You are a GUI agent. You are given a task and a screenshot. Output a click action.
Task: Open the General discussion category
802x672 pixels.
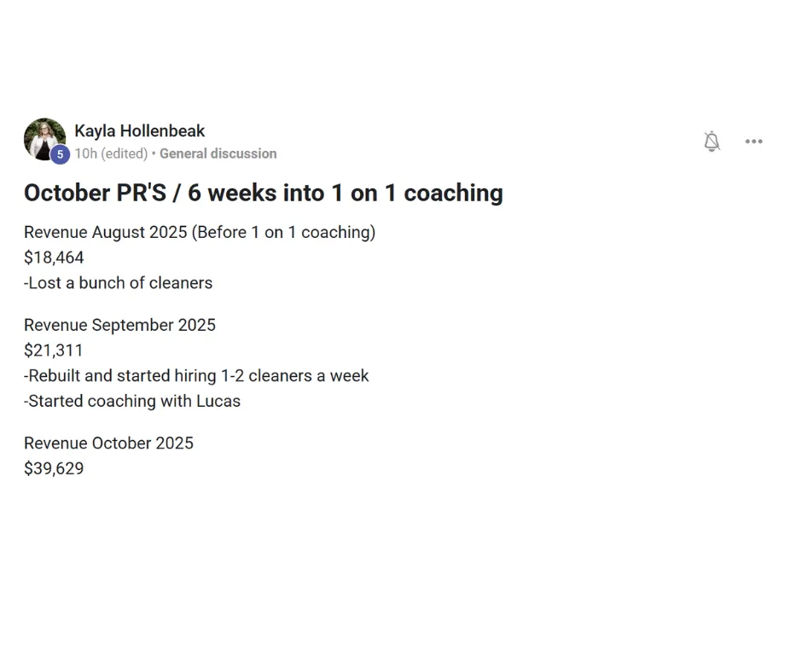[x=218, y=154]
